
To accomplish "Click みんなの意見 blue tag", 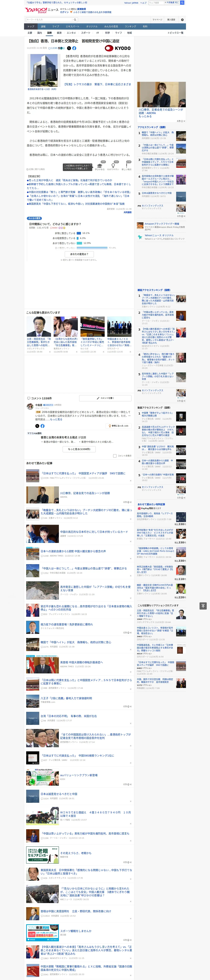I will click(x=35, y=218).
